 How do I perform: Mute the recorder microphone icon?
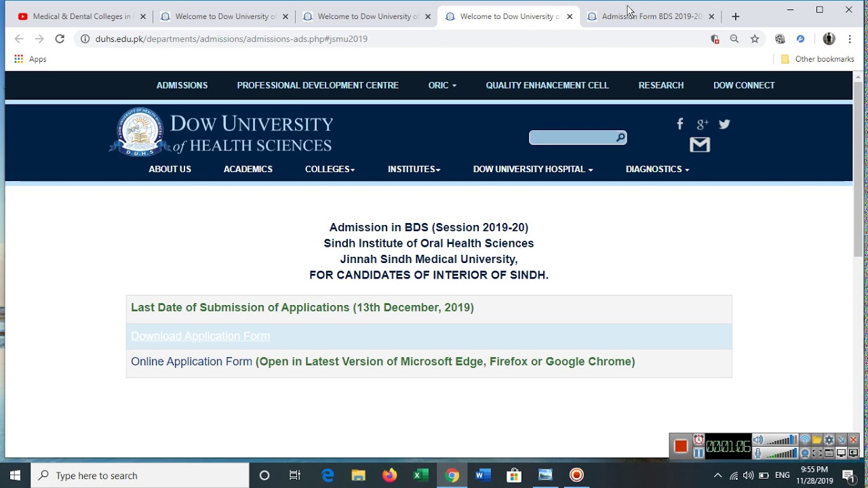click(758, 453)
